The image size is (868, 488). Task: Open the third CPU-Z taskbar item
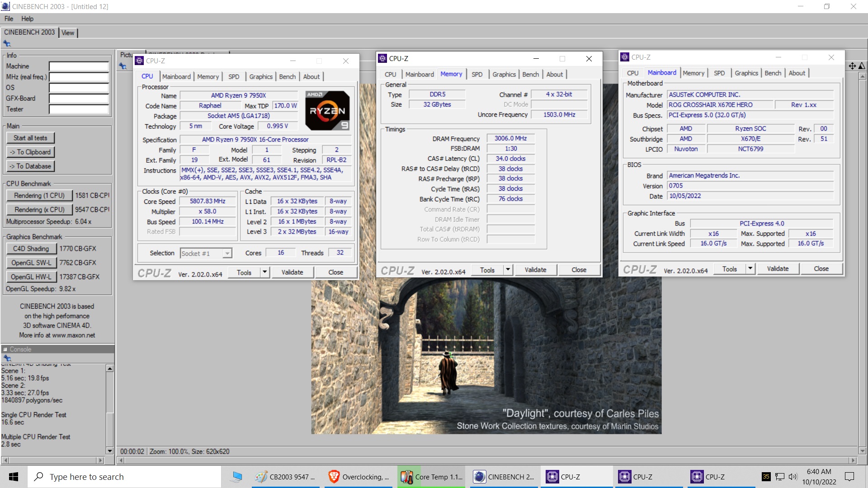coord(721,477)
